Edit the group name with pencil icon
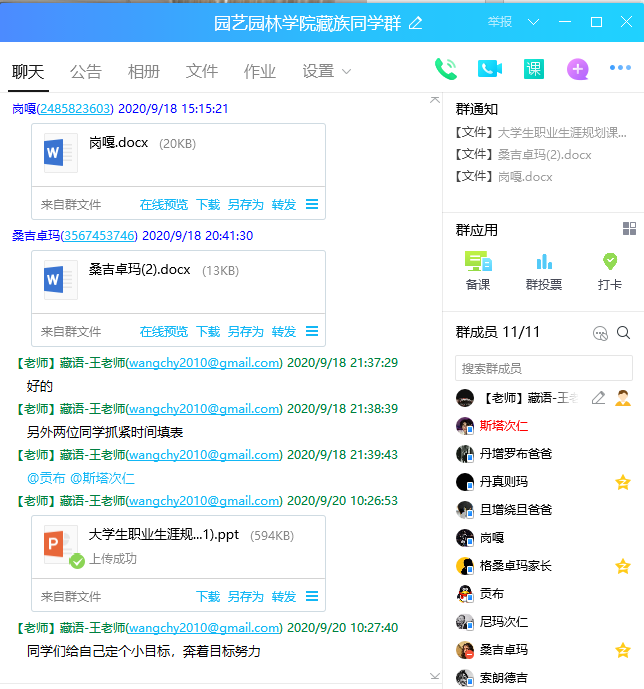This screenshot has width=644, height=689. 415,23
